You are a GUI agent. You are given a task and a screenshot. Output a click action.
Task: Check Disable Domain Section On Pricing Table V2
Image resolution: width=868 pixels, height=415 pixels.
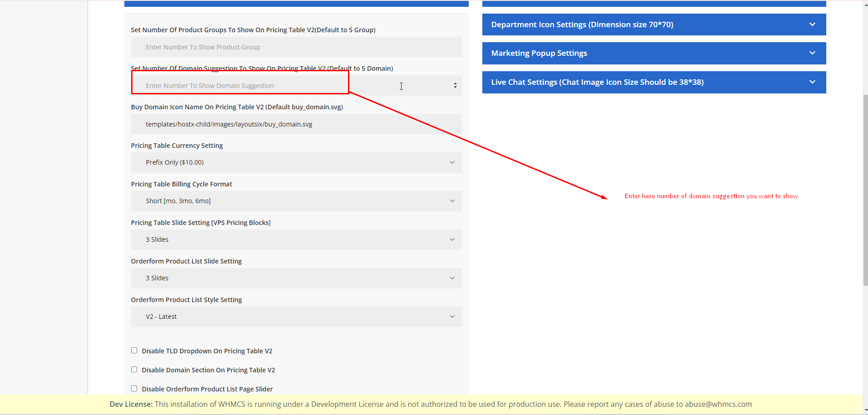134,370
